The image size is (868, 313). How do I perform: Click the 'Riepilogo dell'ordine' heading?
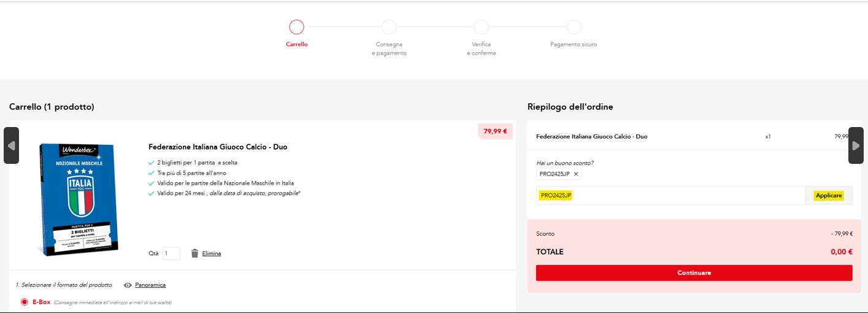click(570, 107)
